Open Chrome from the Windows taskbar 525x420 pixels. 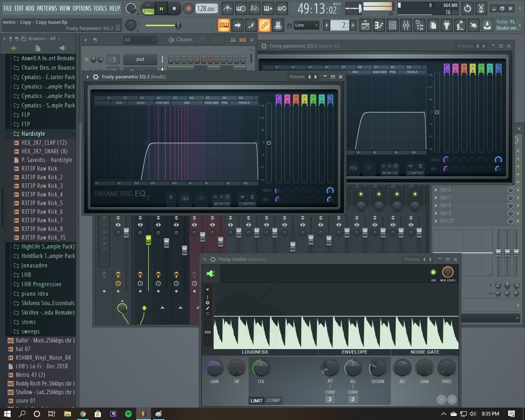coord(83,414)
